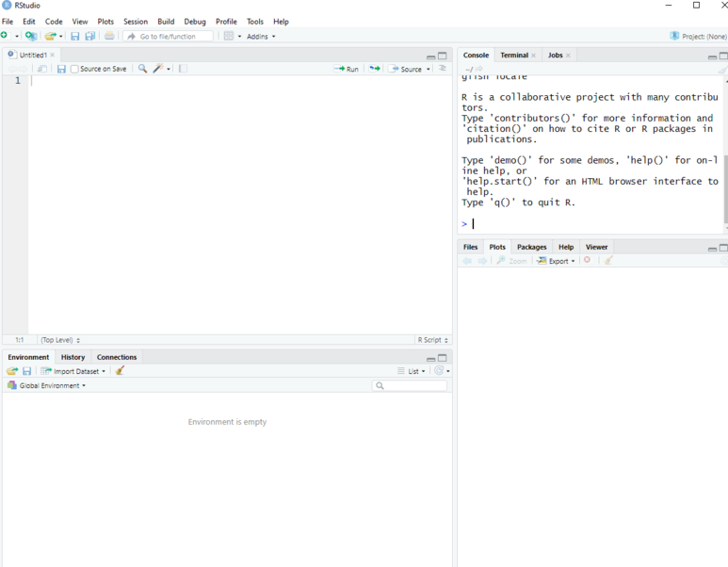Expand the code tools wand dropdown arrow
Screen dimensions: 728x567
169,69
